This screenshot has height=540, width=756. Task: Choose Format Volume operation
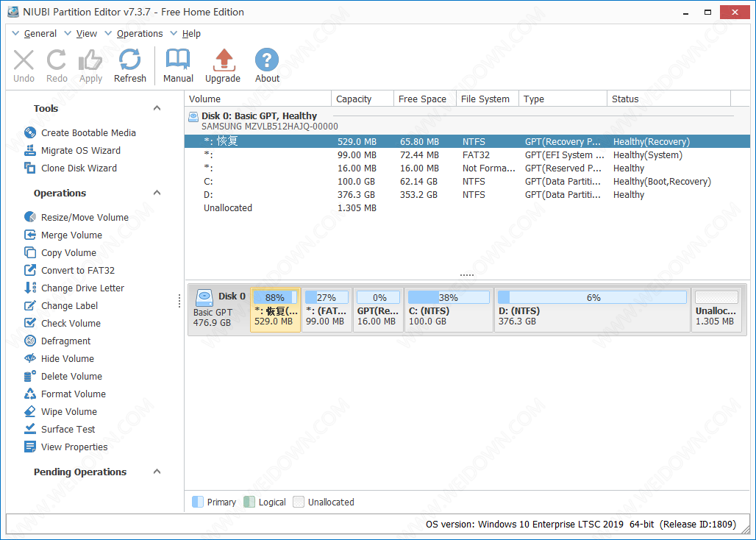point(65,394)
